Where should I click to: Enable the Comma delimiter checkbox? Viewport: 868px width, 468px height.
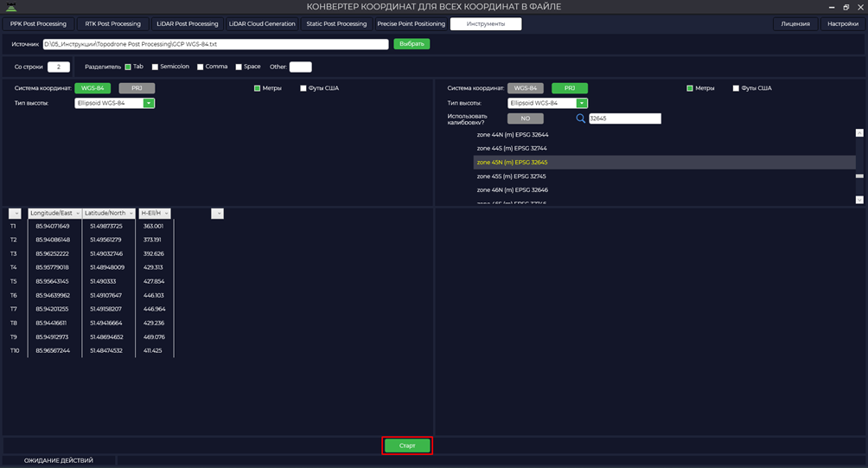tap(201, 67)
